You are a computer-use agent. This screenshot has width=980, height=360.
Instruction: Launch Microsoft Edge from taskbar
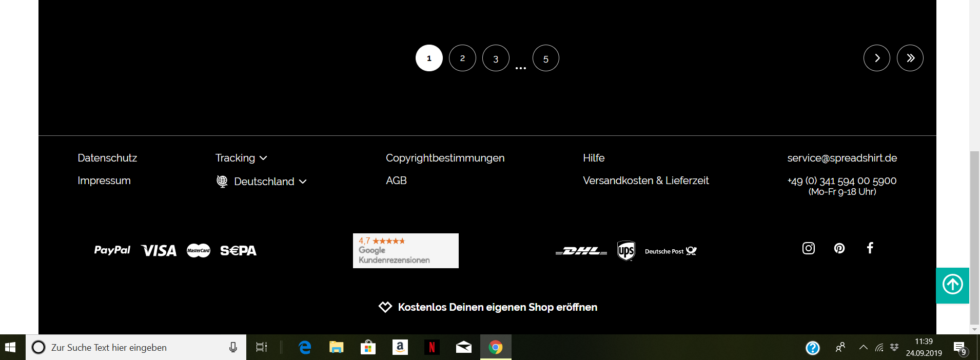305,347
